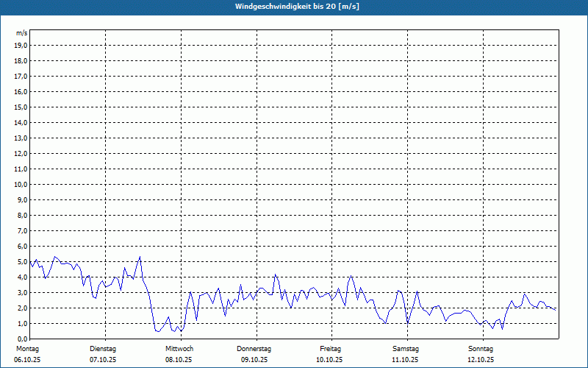Viewport: 588px width, 368px height.
Task: Select the date label "09.10.25"
Action: (x=254, y=360)
